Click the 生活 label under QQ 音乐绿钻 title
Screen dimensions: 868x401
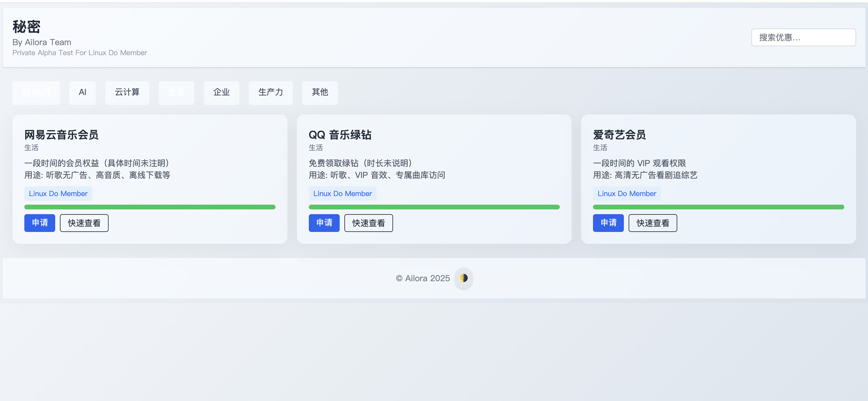point(316,148)
